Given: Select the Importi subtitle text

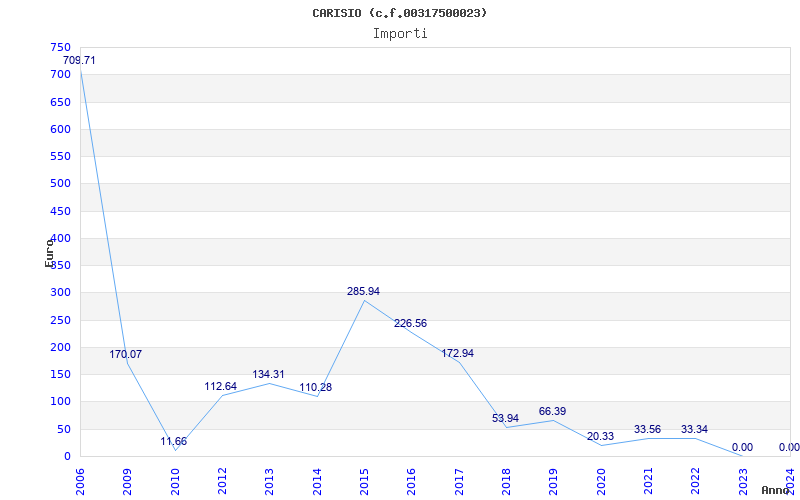Looking at the screenshot, I should (x=400, y=33).
